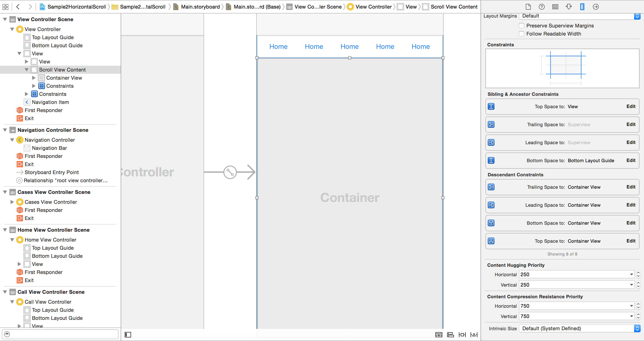Screen dimensions: 644x341
Task: Open the Connections inspector arrow icon
Action: click(596, 7)
